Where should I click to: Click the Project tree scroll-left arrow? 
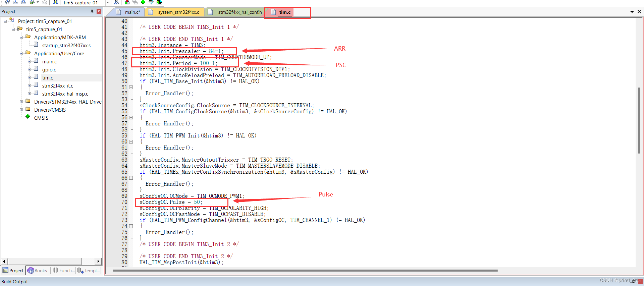[x=4, y=261]
